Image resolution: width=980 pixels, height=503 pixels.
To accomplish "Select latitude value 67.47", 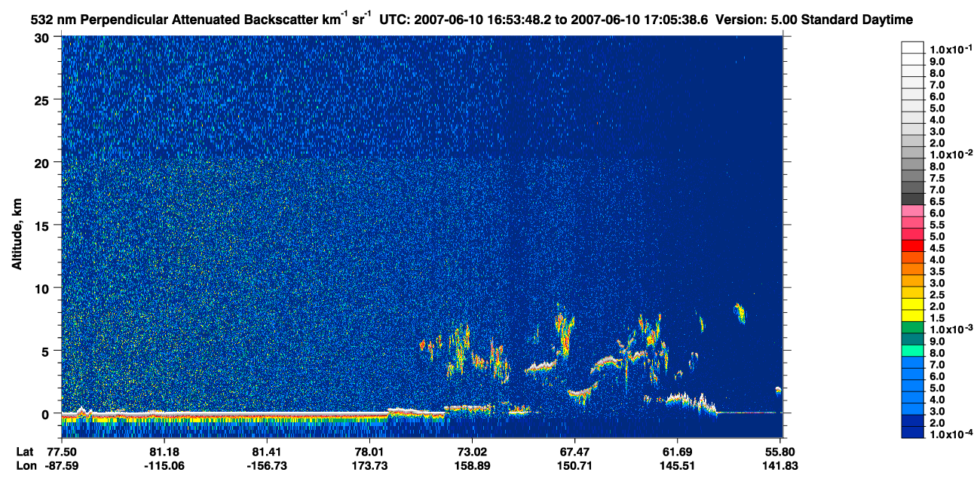I will click(x=574, y=451).
